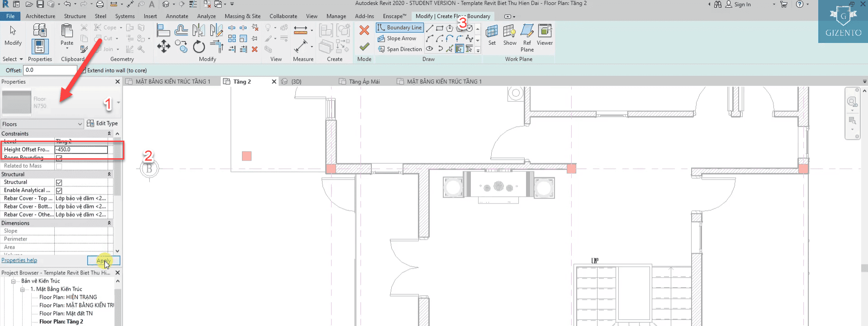The height and width of the screenshot is (326, 868).
Task: Select the Pick Lines tool
Action: pyautogui.click(x=450, y=49)
